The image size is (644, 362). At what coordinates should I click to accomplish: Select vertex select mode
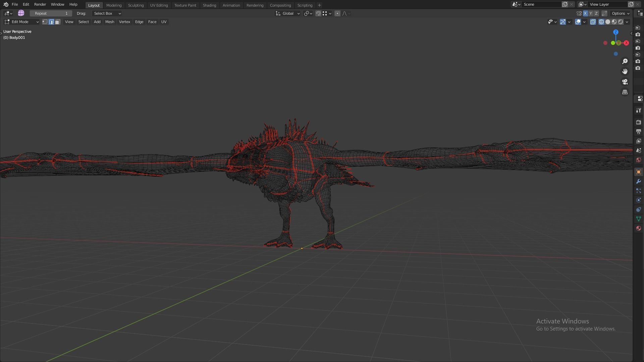45,22
